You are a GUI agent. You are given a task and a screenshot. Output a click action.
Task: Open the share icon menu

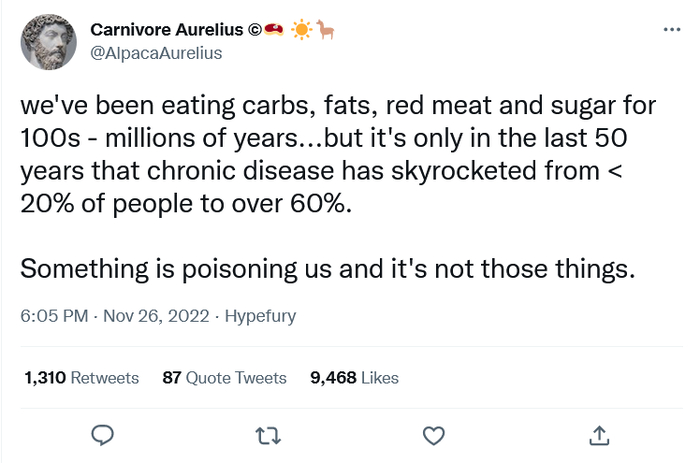pos(599,435)
